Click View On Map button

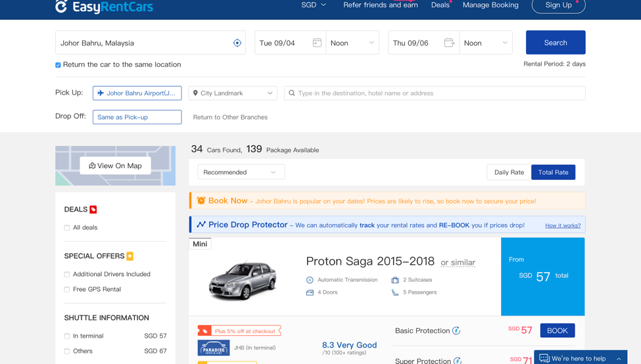click(115, 166)
